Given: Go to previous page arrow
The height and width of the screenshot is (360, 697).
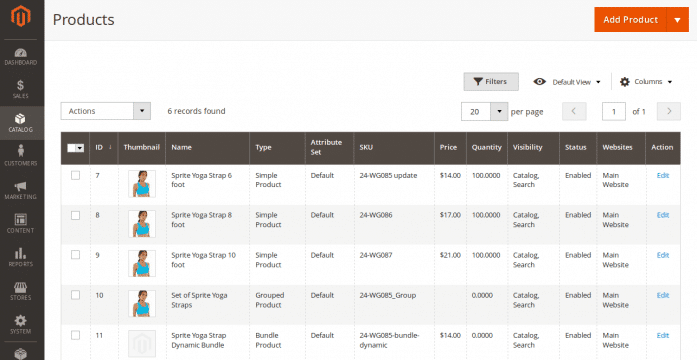Looking at the screenshot, I should 574,112.
